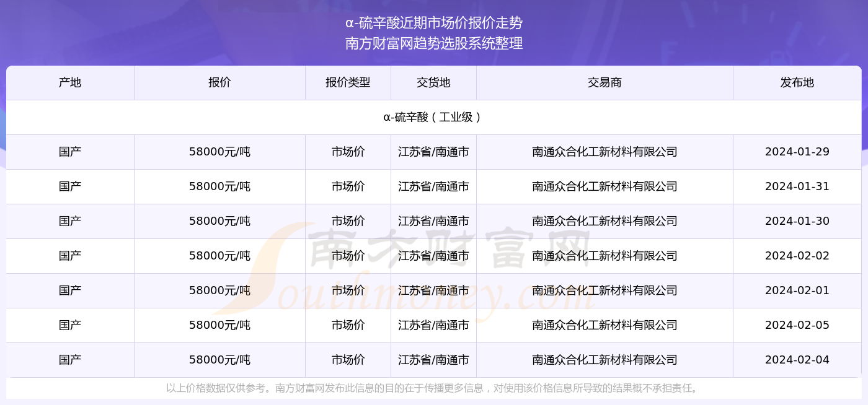Image resolution: width=868 pixels, height=405 pixels.
Task: Click 江苏省/南通市 in the 2024-02-01 row
Action: 433,290
